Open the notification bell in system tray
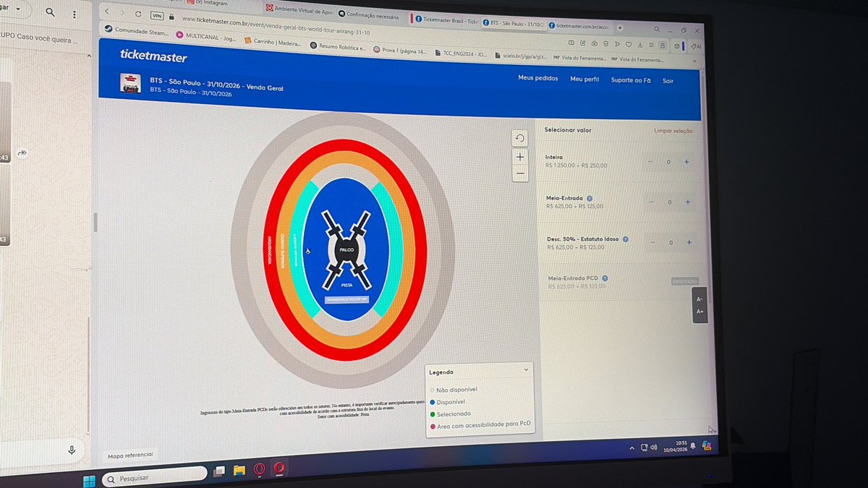Image resolution: width=868 pixels, height=488 pixels. [x=694, y=445]
